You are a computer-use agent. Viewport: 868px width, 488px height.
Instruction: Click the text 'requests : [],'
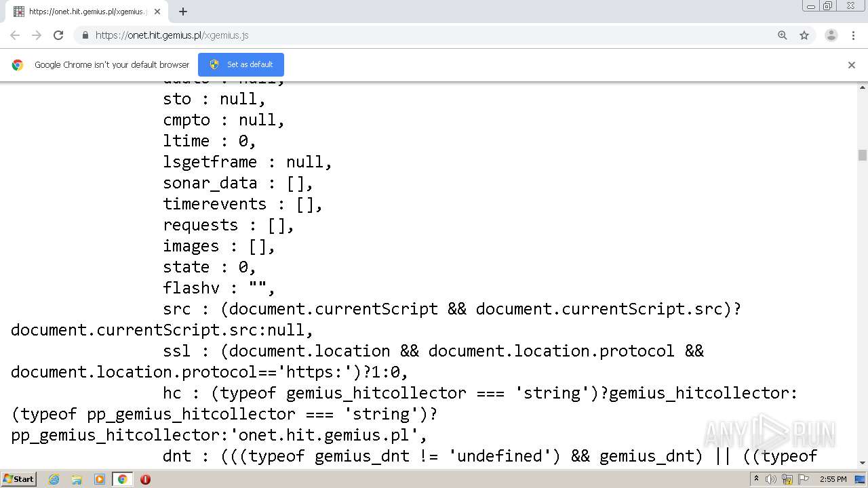click(229, 225)
